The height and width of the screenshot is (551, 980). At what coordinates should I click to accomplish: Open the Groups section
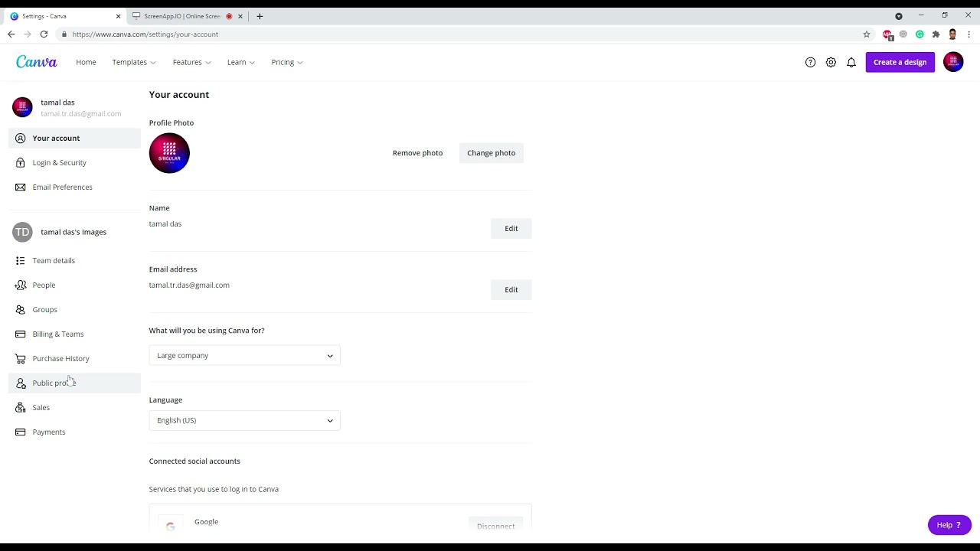click(44, 309)
